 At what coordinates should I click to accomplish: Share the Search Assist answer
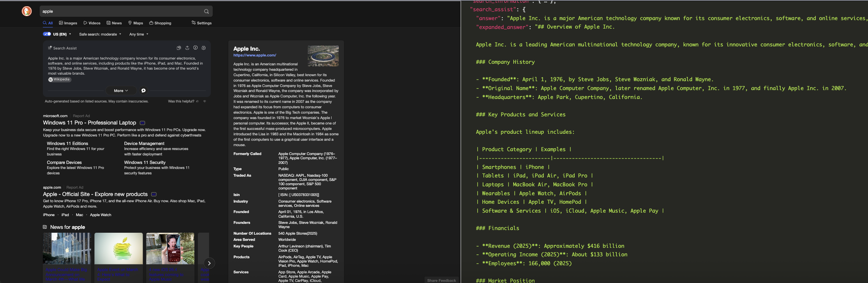187,48
